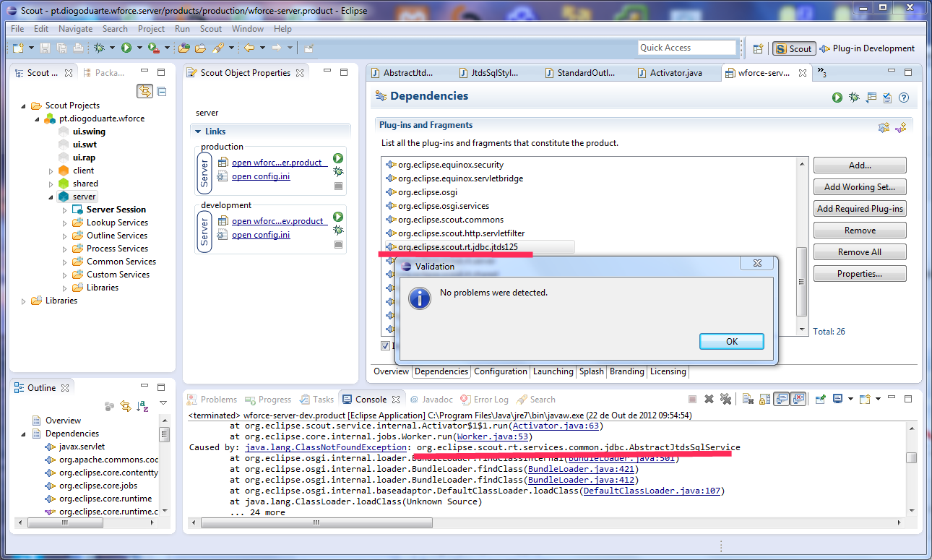Open the Navigate menu
This screenshot has width=932, height=560.
(75, 29)
